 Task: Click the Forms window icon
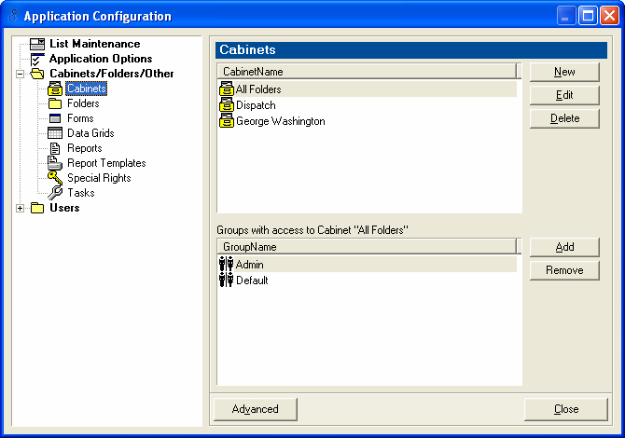(x=55, y=118)
